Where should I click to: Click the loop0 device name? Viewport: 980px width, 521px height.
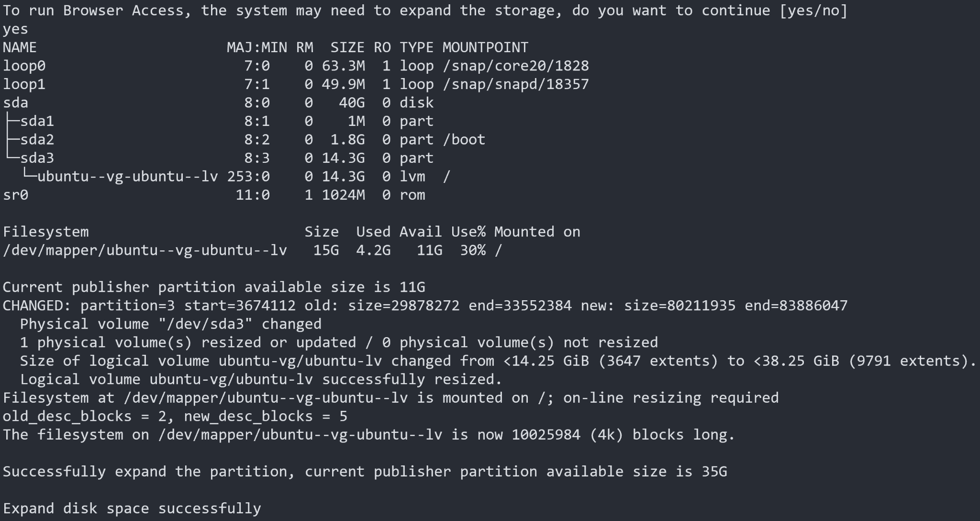click(x=24, y=66)
